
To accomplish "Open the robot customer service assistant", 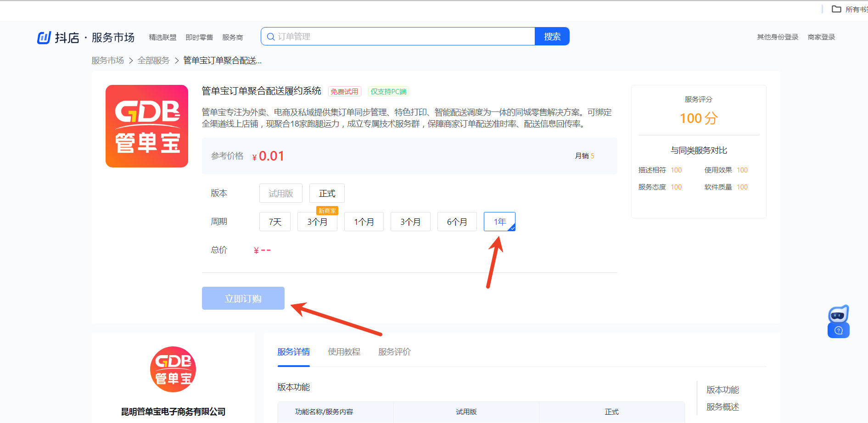I will click(x=838, y=314).
